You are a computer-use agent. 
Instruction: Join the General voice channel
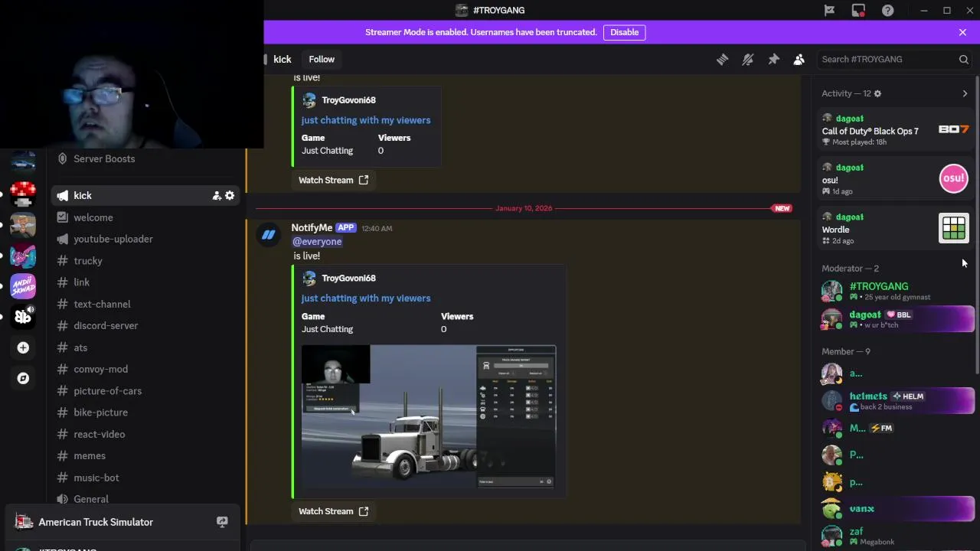pos(145,498)
